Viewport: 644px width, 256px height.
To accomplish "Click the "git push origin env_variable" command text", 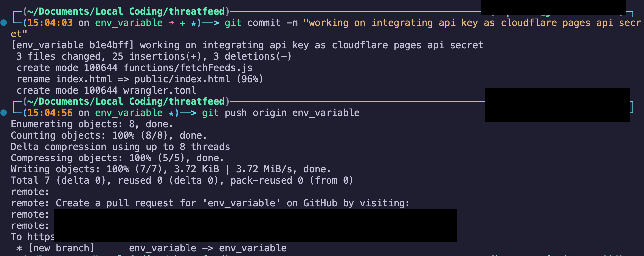I will click(281, 113).
